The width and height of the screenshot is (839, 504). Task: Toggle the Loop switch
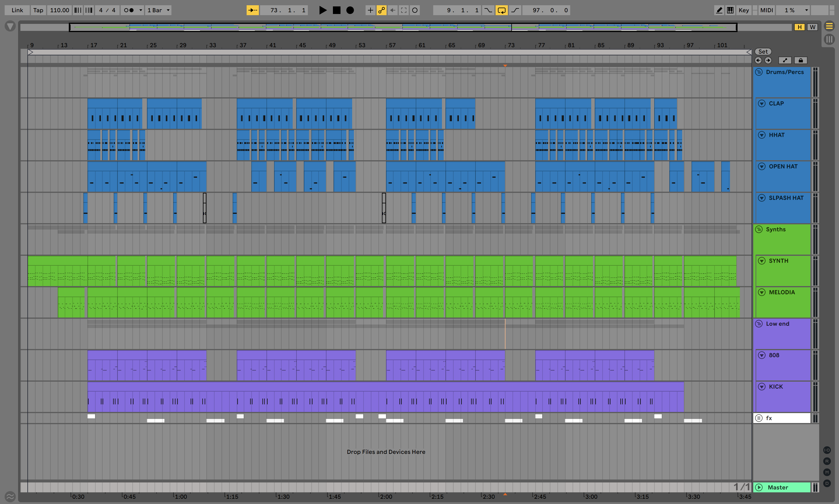(x=502, y=10)
